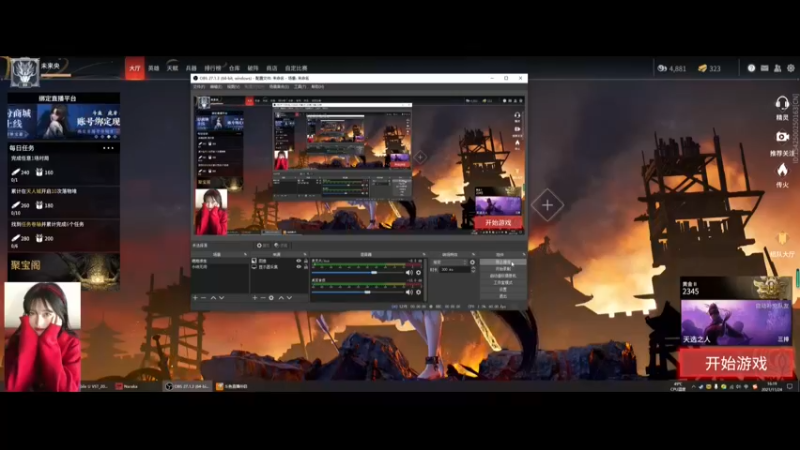The image size is (800, 450).
Task: Remove the selected OBS scene
Action: 204,297
